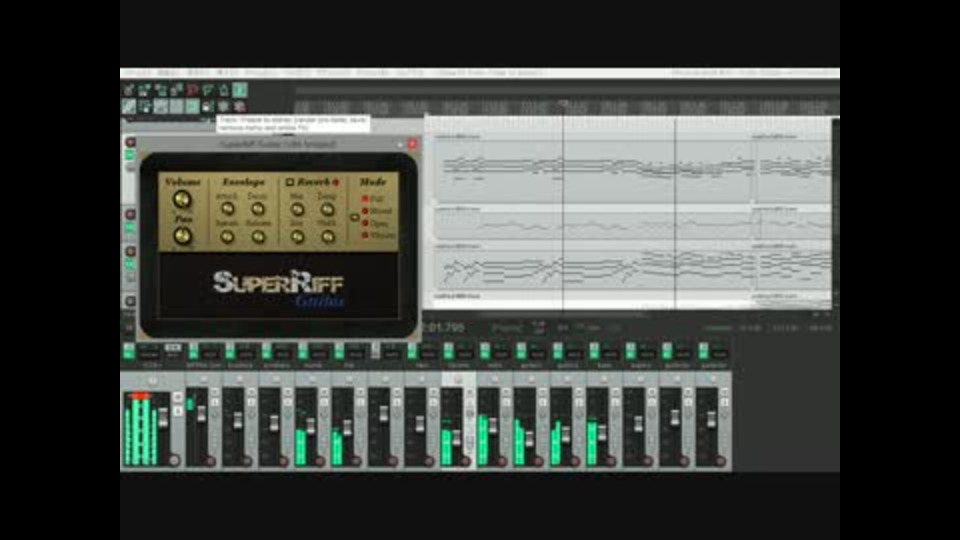Click the Open Project toolbar icon

tap(144, 90)
